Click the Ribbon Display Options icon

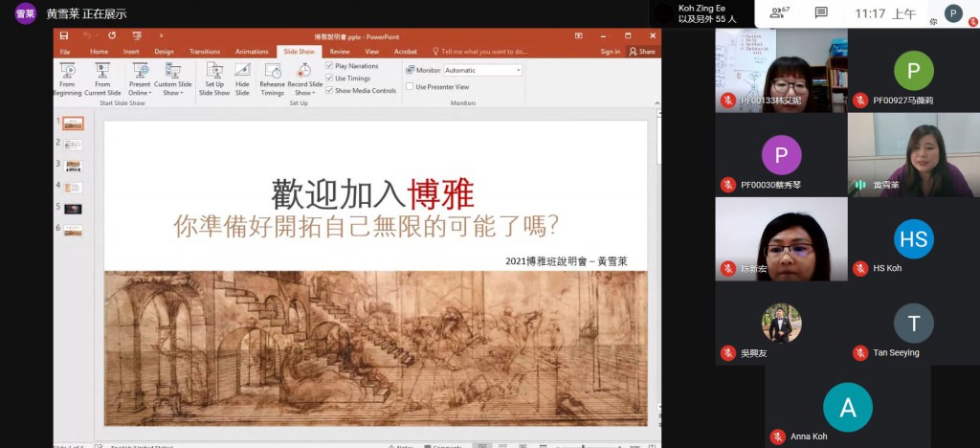[579, 36]
